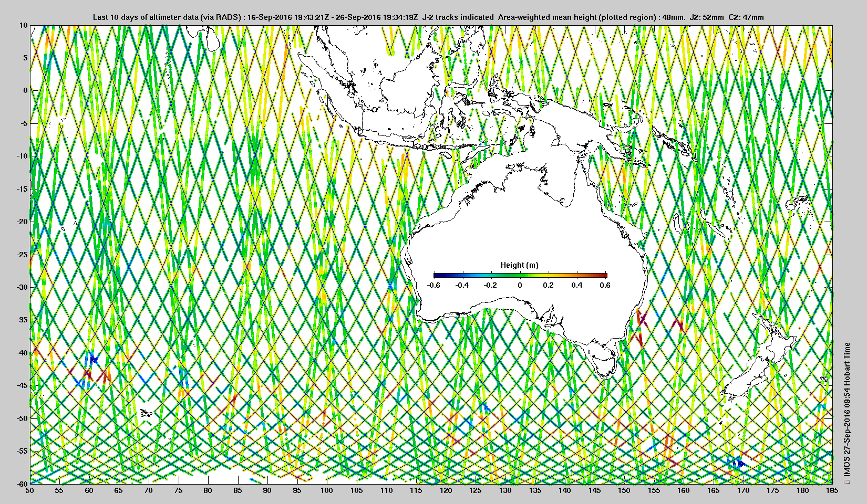Screen dimensions: 867x504
Task: Click the longitude axis label "55"
Action: tap(59, 490)
